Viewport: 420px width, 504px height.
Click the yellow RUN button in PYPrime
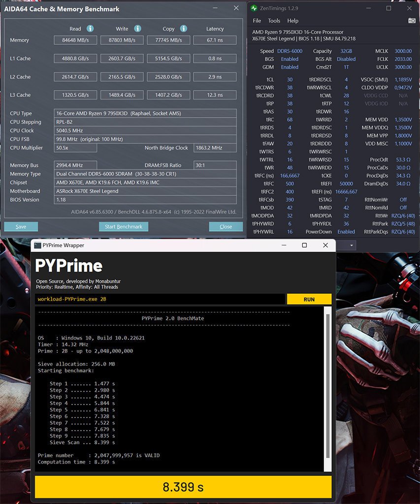point(309,299)
